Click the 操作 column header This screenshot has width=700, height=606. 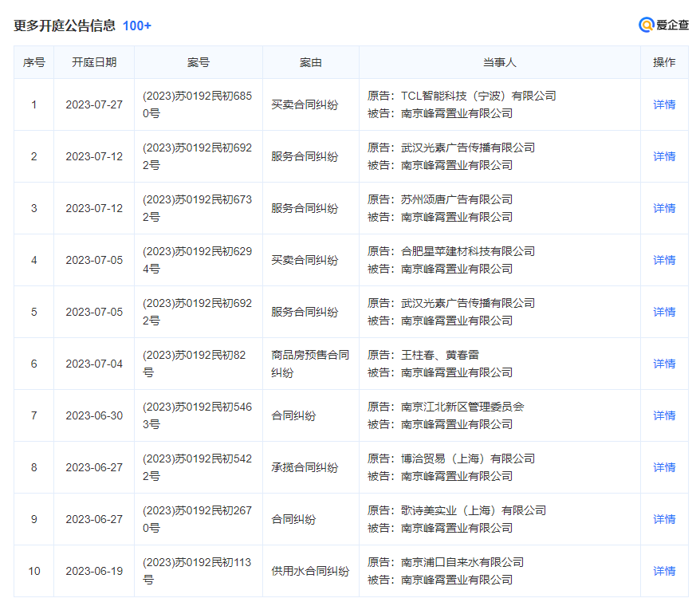[x=664, y=62]
